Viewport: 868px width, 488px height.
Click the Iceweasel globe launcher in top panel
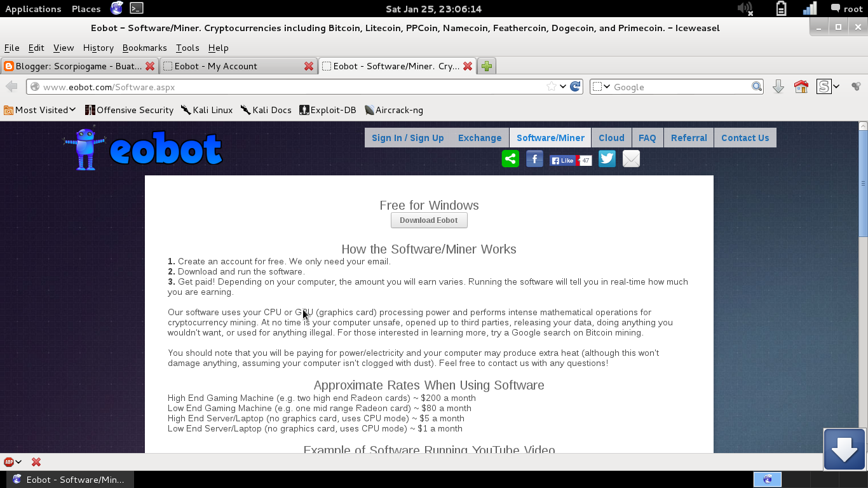[117, 8]
